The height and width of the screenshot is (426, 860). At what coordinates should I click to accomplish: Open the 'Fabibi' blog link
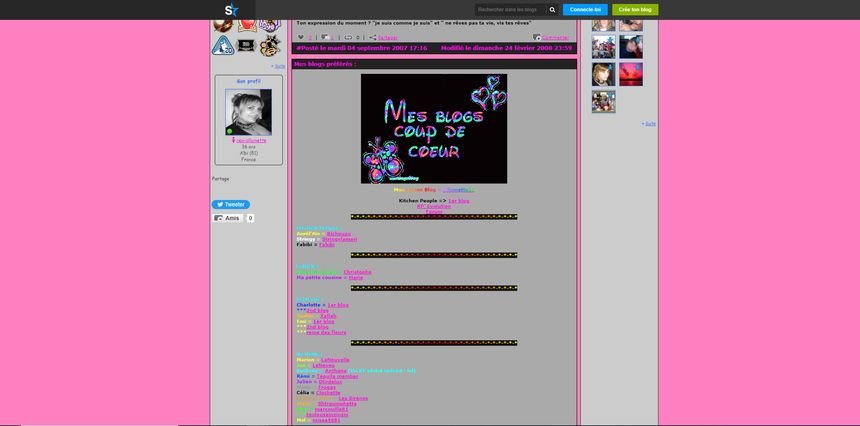(327, 245)
